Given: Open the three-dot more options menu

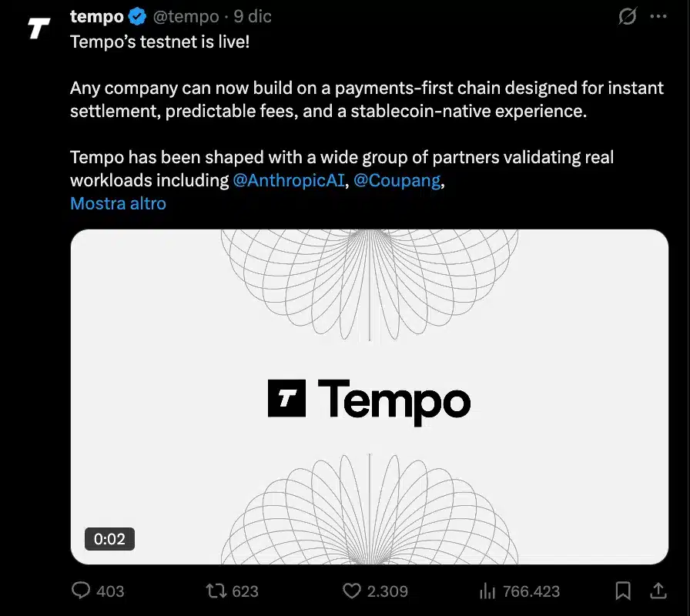Looking at the screenshot, I should [x=658, y=15].
